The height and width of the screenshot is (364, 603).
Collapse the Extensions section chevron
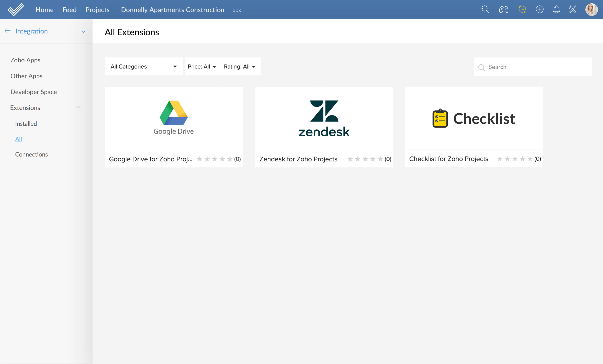point(79,107)
